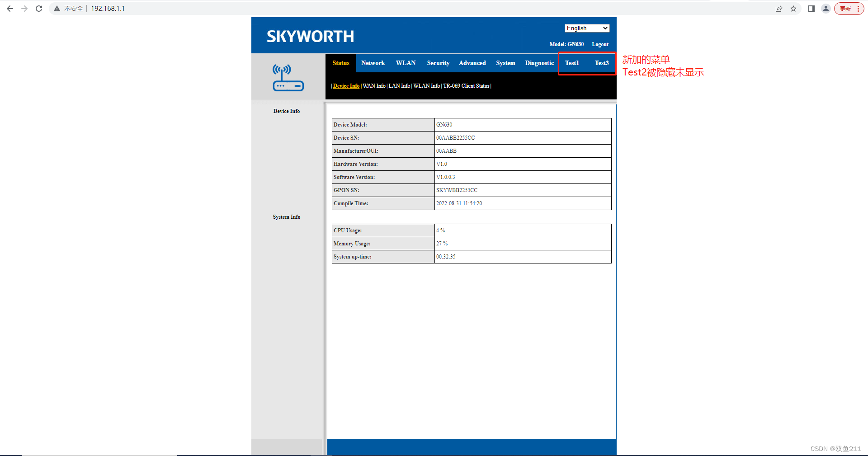
Task: Go forward in browser history
Action: [24, 9]
